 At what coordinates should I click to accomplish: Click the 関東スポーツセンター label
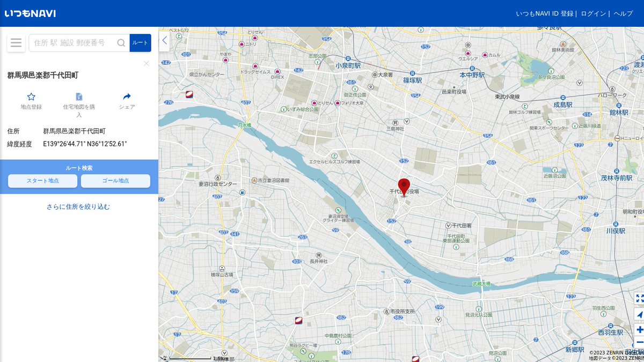(x=549, y=128)
